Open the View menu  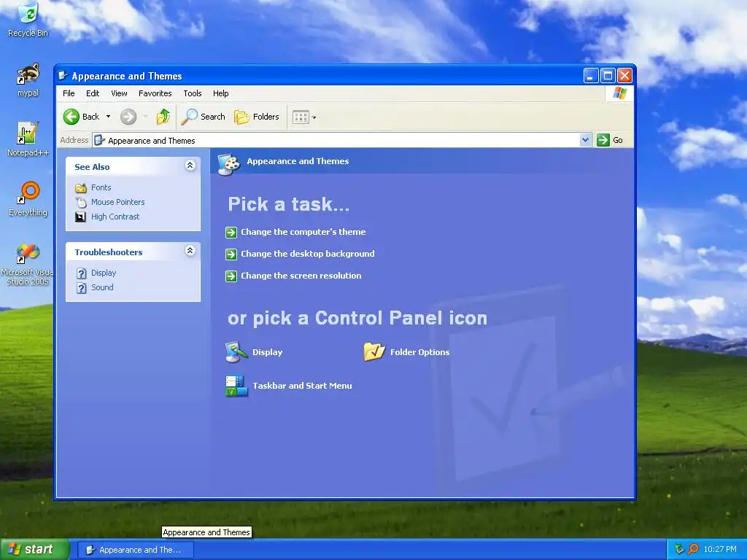(x=119, y=93)
